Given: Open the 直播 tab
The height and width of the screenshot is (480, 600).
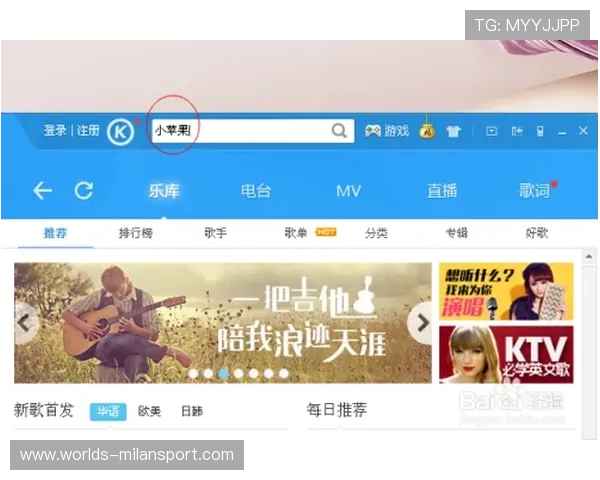Looking at the screenshot, I should click(x=442, y=191).
